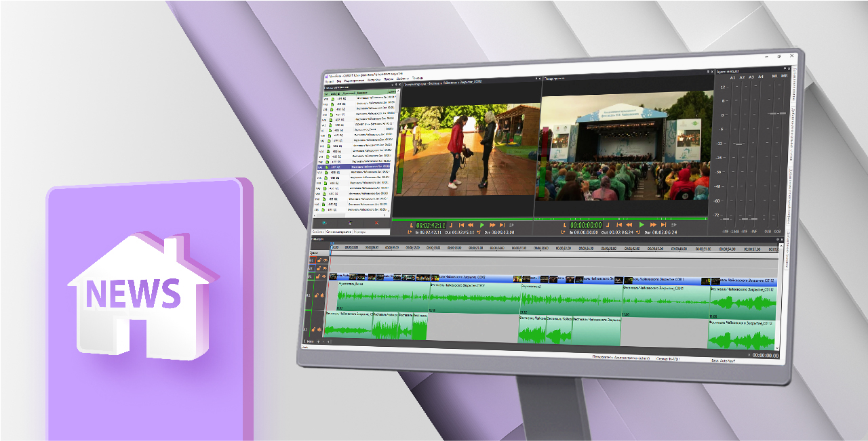Click the A1 fader in the audio mixer
This screenshot has height=441, width=868.
pyautogui.click(x=739, y=144)
